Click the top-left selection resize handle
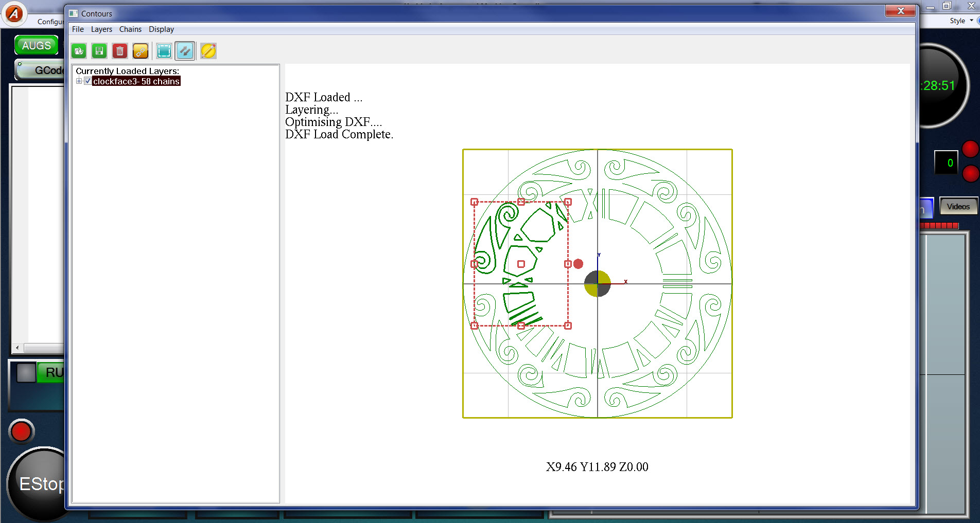This screenshot has width=980, height=523. click(475, 202)
